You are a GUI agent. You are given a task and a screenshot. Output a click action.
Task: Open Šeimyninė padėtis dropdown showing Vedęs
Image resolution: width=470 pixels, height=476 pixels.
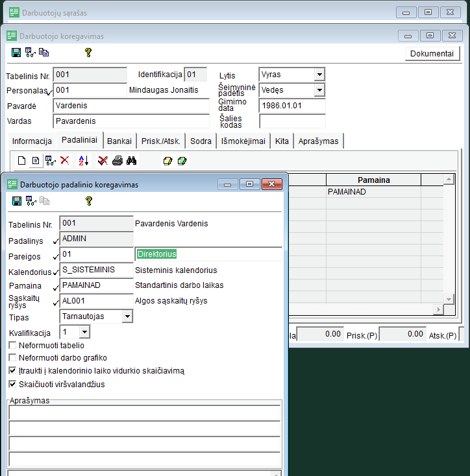point(319,90)
